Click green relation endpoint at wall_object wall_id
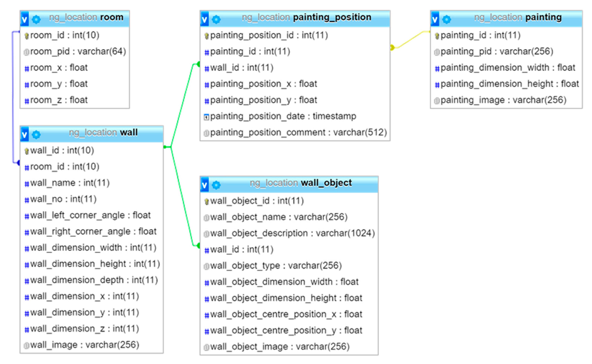 tap(198, 245)
